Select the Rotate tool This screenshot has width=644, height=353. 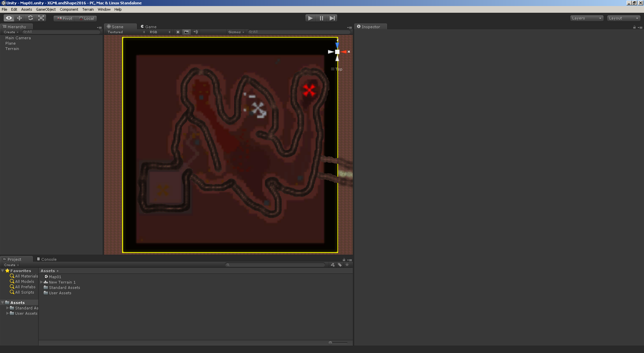[31, 18]
